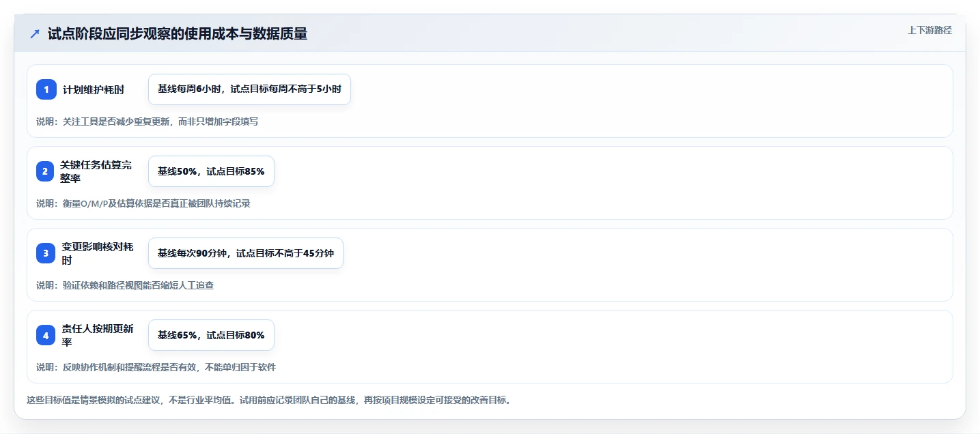Viewport: 980px width, 434px height.
Task: Click the number 2 badge
Action: pos(45,171)
